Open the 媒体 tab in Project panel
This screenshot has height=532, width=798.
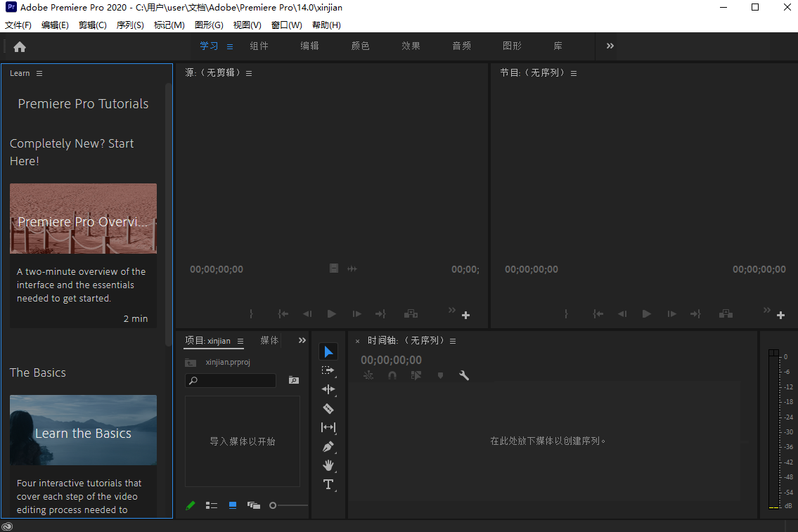coord(269,340)
